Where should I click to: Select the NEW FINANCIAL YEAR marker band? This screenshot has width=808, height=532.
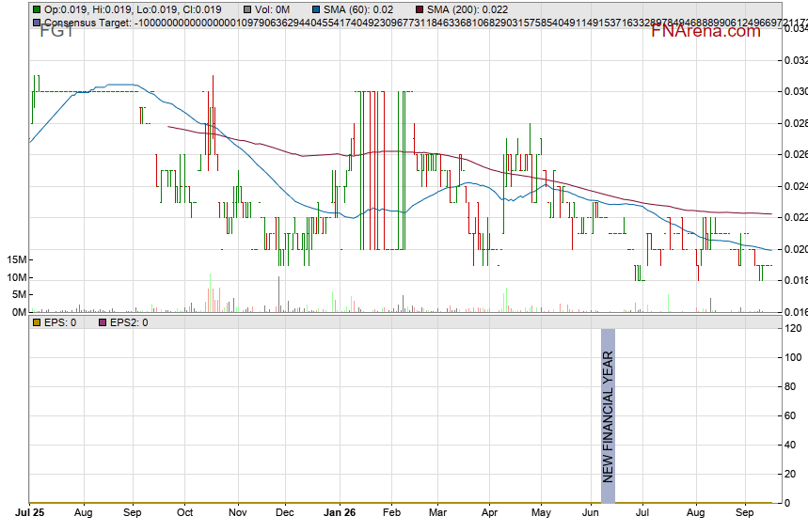[x=608, y=416]
